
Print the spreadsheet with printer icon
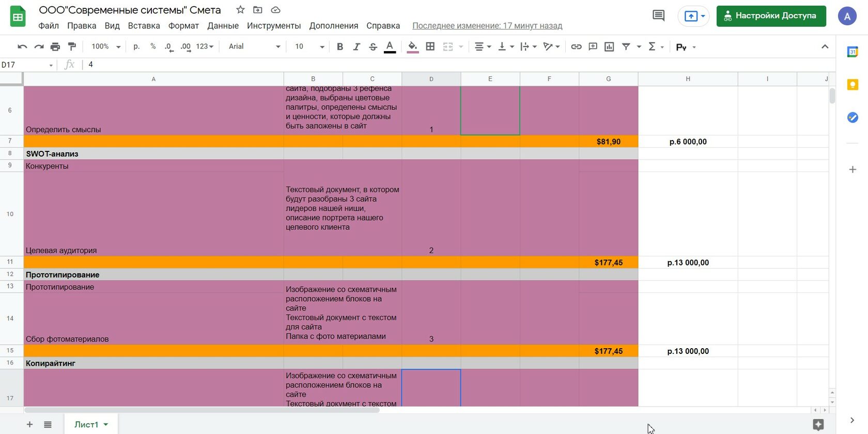pyautogui.click(x=55, y=47)
